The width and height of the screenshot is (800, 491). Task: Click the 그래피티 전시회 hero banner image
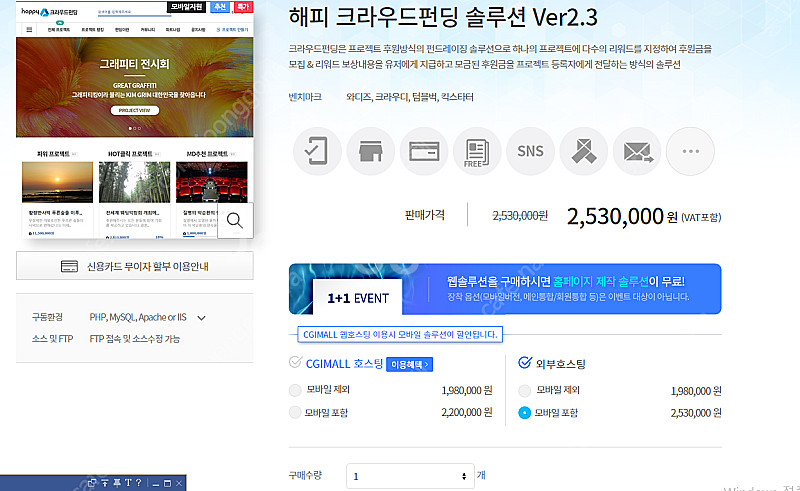[x=135, y=87]
